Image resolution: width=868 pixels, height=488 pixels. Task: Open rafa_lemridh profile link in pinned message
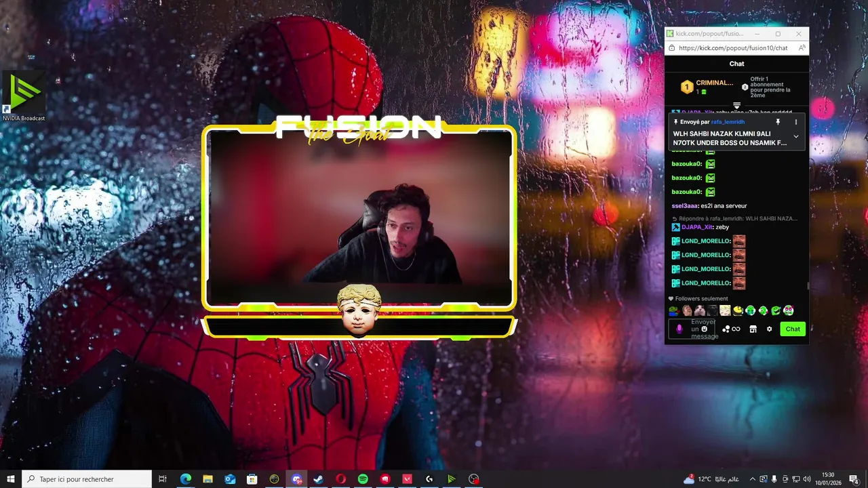click(x=728, y=122)
